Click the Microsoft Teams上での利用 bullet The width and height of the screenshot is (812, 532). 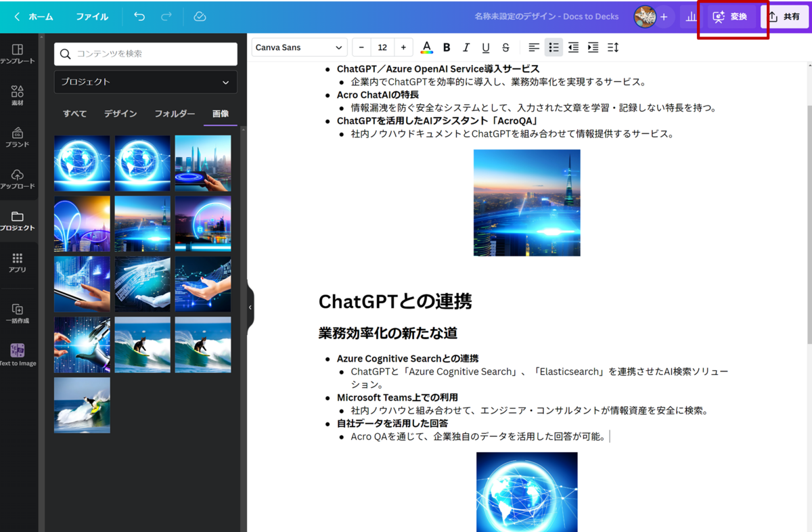[x=397, y=397]
